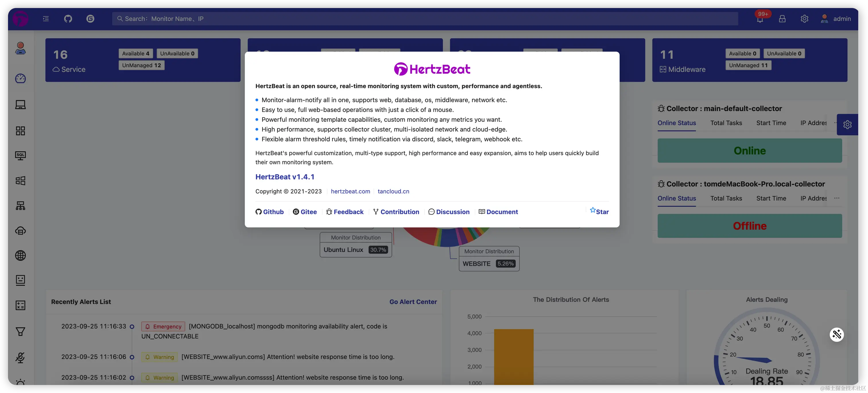Open the globe network icon in sidebar
The height and width of the screenshot is (393, 868).
coord(21,255)
